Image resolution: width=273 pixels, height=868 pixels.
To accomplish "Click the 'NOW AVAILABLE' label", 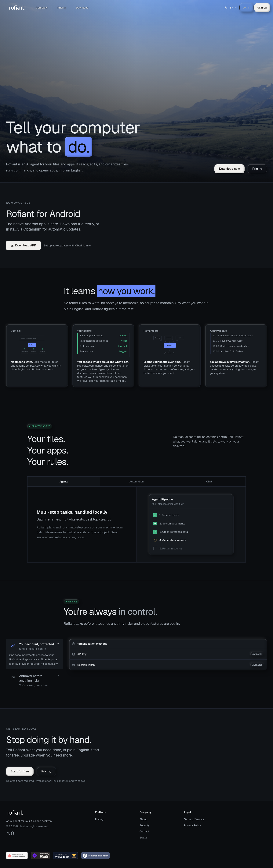I will [x=18, y=203].
